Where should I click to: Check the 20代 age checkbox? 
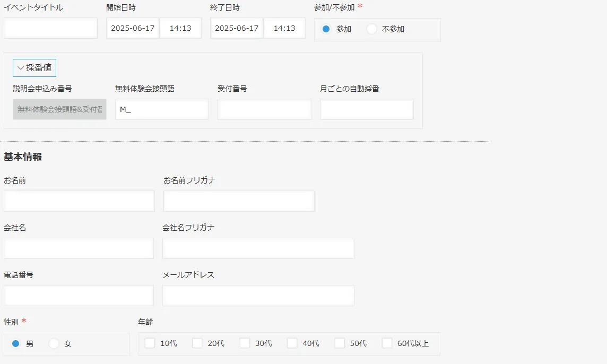click(x=197, y=343)
